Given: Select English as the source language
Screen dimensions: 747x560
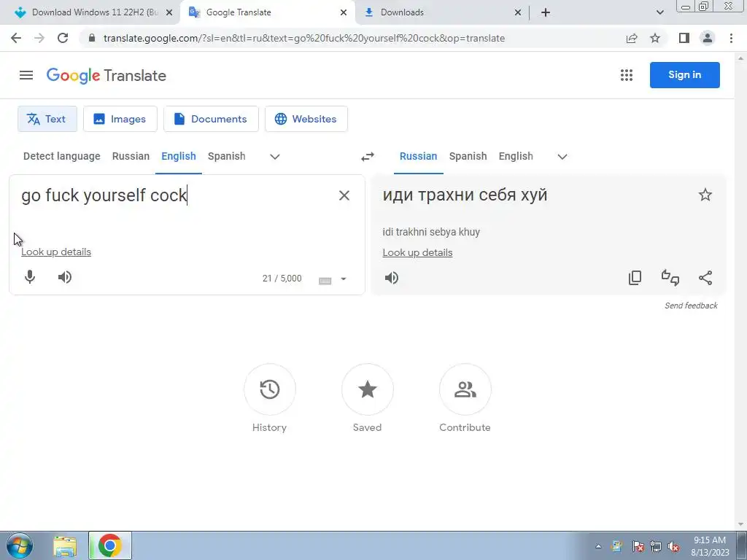Looking at the screenshot, I should 179,156.
